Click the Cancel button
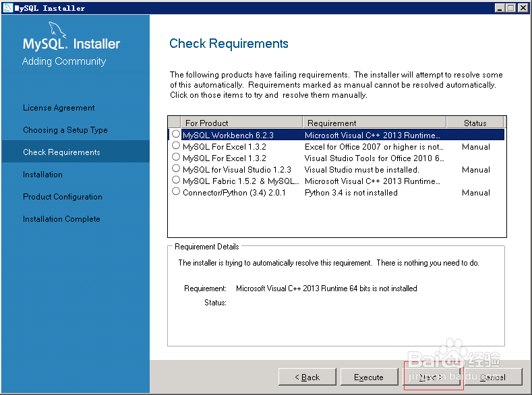This screenshot has width=532, height=395. [493, 377]
